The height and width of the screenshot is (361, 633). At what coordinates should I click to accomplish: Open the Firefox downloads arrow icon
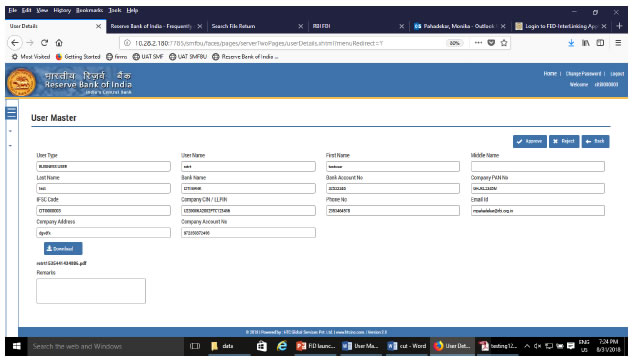coord(571,43)
